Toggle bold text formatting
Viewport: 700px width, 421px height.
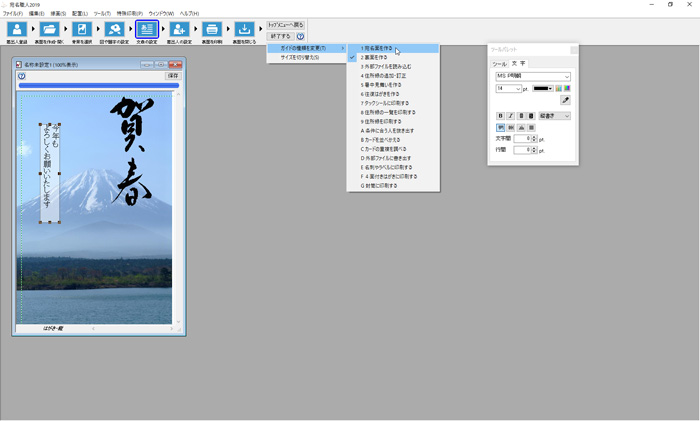coord(501,116)
